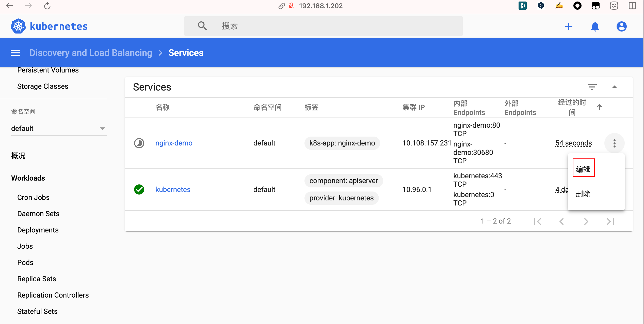Screen dimensions: 644x324
Task: Open Discovery and Load Balancing breadcrumb
Action: click(x=91, y=53)
